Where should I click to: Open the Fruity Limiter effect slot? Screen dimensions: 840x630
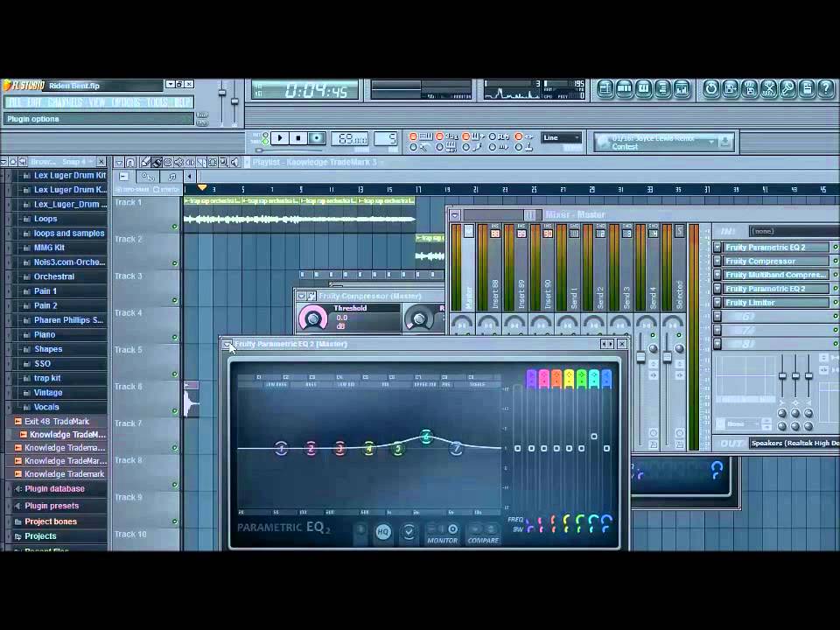click(776, 303)
